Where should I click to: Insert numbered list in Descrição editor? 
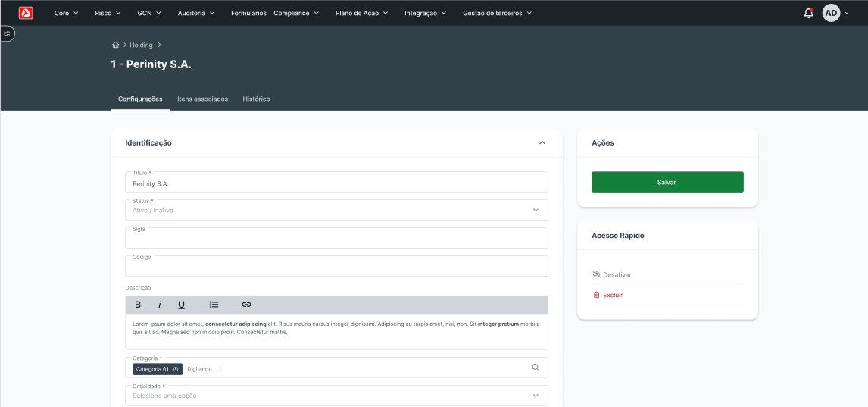(x=214, y=305)
